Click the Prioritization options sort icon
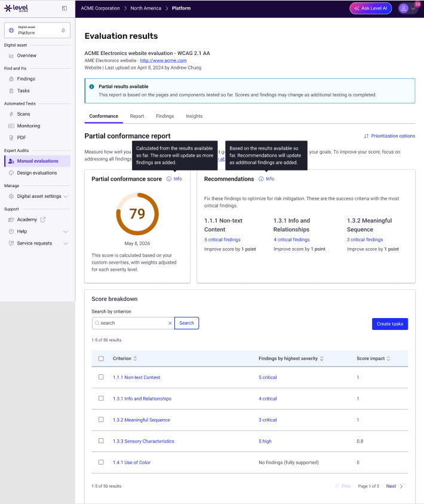Image resolution: width=424 pixels, height=504 pixels. pyautogui.click(x=366, y=136)
